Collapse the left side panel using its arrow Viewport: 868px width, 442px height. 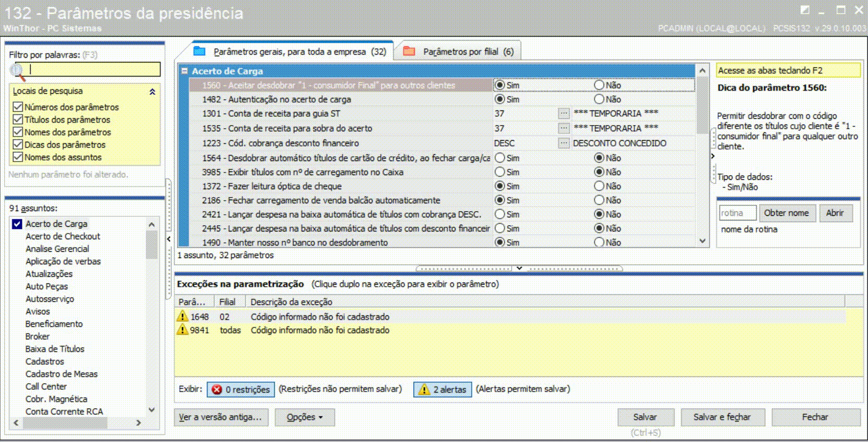pyautogui.click(x=169, y=239)
